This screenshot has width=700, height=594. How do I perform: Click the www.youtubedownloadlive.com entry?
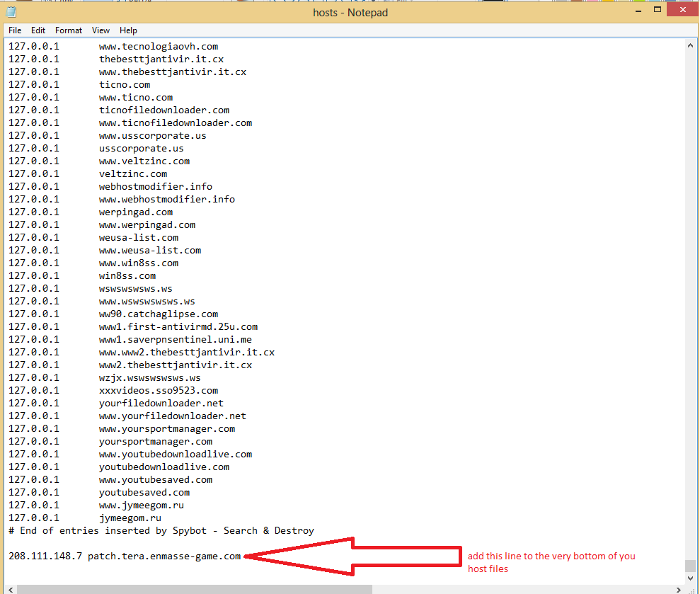point(176,455)
